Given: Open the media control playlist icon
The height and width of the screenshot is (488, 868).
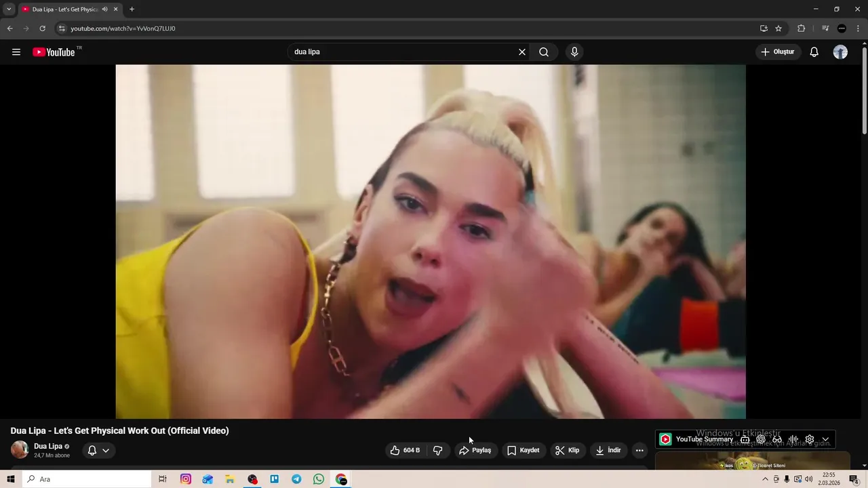Looking at the screenshot, I should (x=825, y=28).
